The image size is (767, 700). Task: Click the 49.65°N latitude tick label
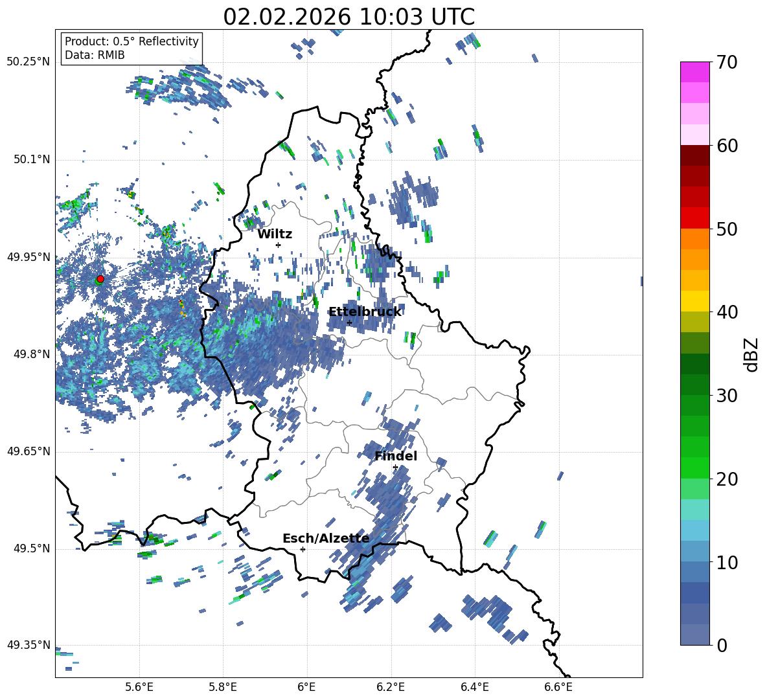click(29, 451)
